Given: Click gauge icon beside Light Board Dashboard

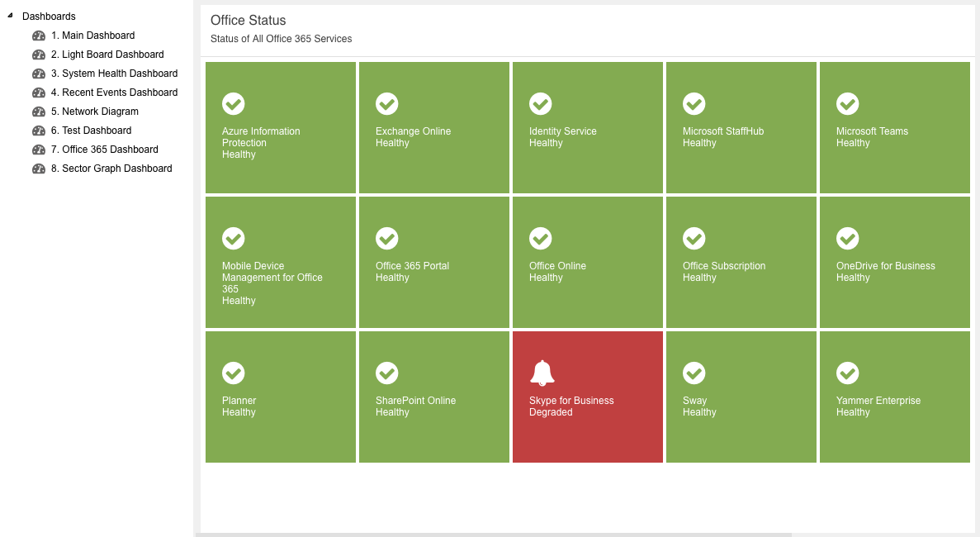Looking at the screenshot, I should coord(39,55).
